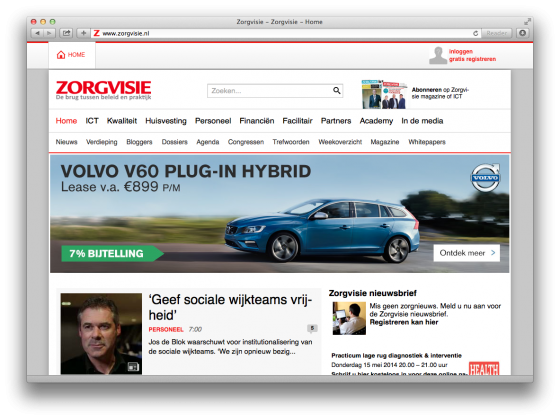The height and width of the screenshot is (420, 560).
Task: Open the Facilitair menu item
Action: point(297,121)
